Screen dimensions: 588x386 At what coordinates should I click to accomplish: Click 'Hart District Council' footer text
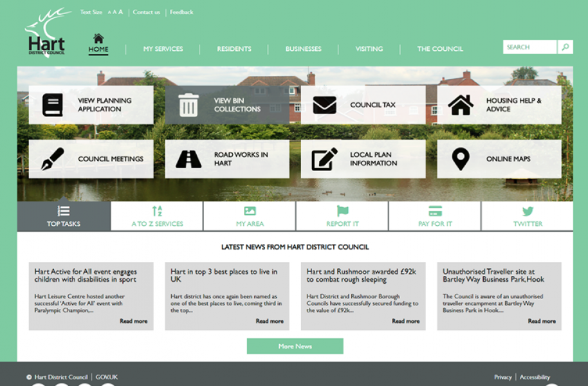click(61, 377)
